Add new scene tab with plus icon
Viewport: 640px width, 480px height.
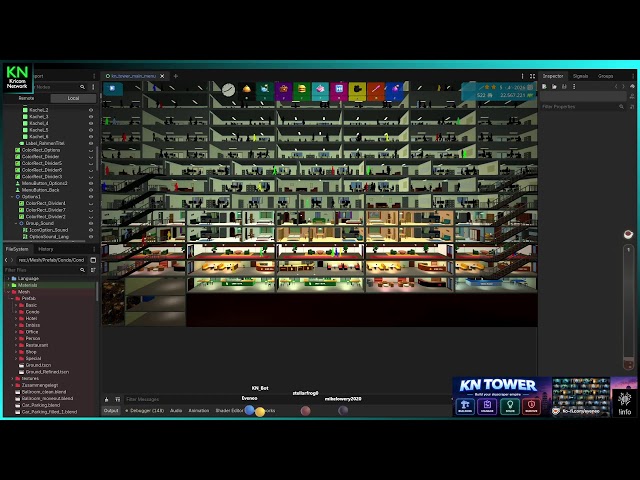coord(176,76)
